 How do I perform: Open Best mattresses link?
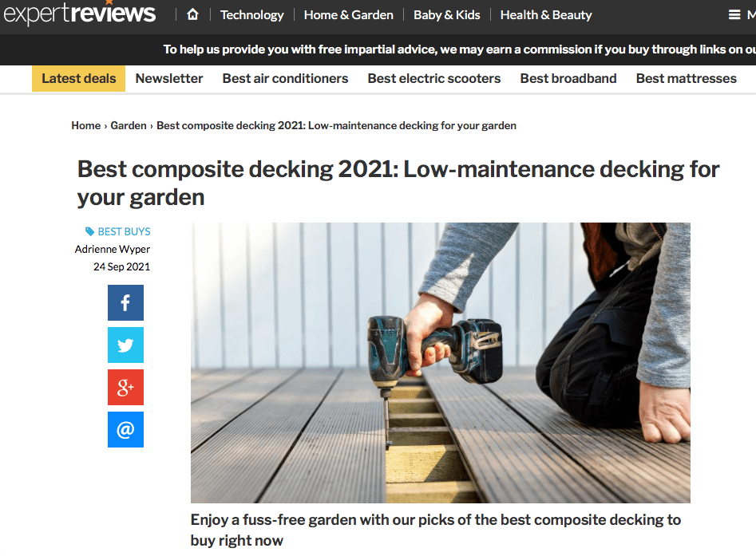click(686, 78)
